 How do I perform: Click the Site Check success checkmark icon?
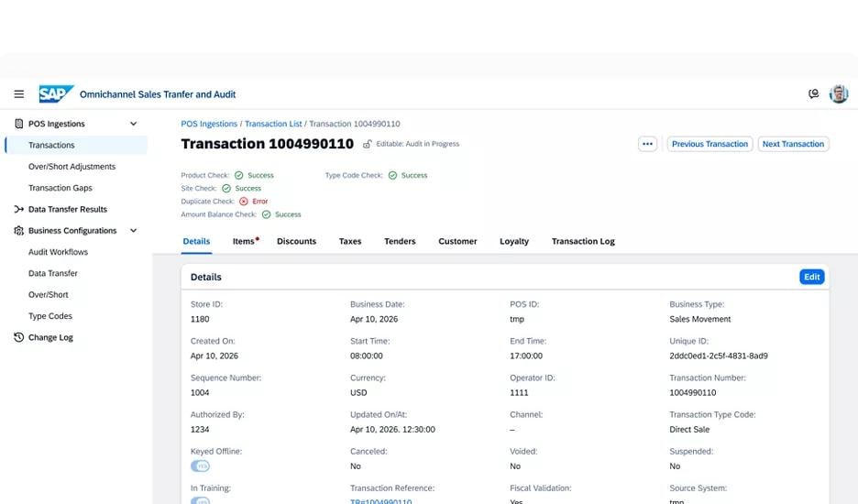[x=226, y=188]
